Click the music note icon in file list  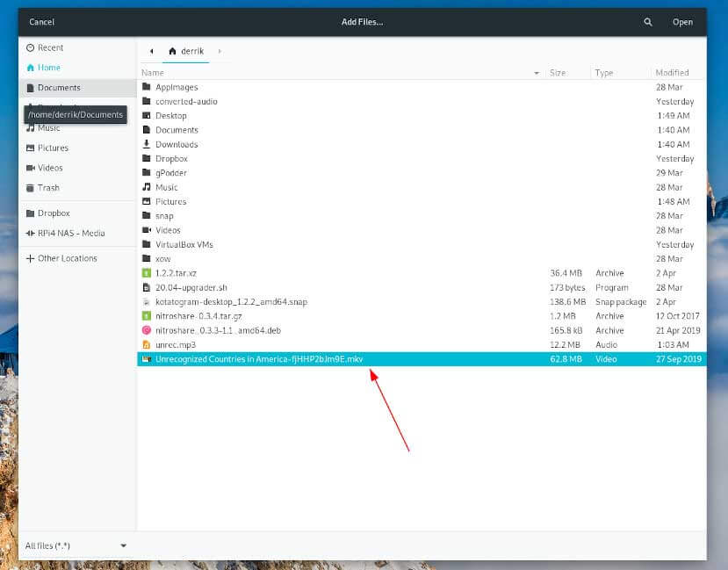tap(147, 186)
